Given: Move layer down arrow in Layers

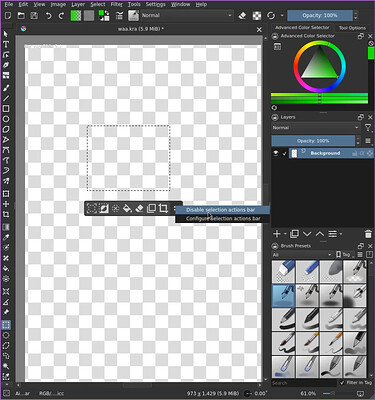Looking at the screenshot, I should pyautogui.click(x=307, y=234).
